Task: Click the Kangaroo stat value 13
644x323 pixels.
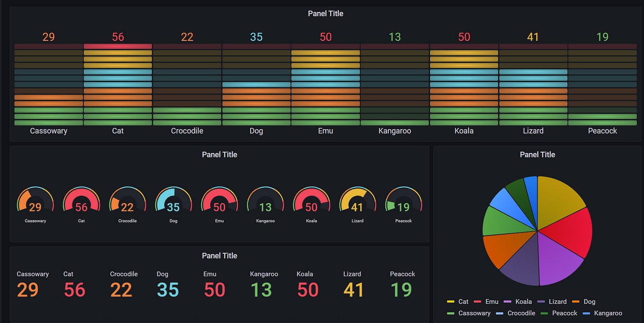Action: (260, 289)
